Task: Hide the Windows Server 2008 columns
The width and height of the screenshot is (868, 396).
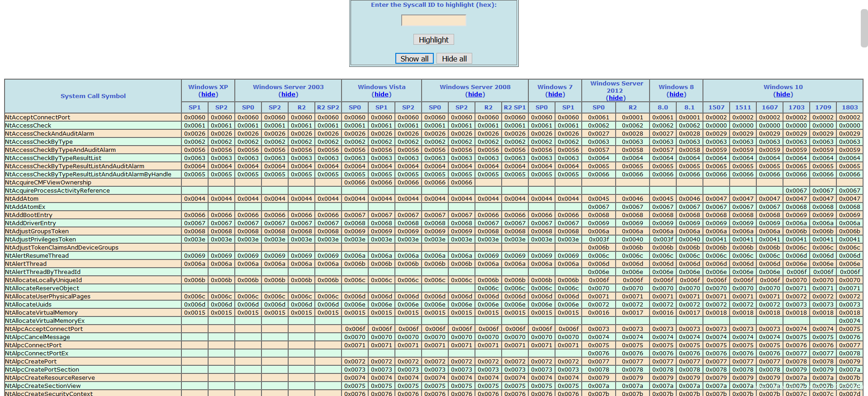Action: (475, 94)
